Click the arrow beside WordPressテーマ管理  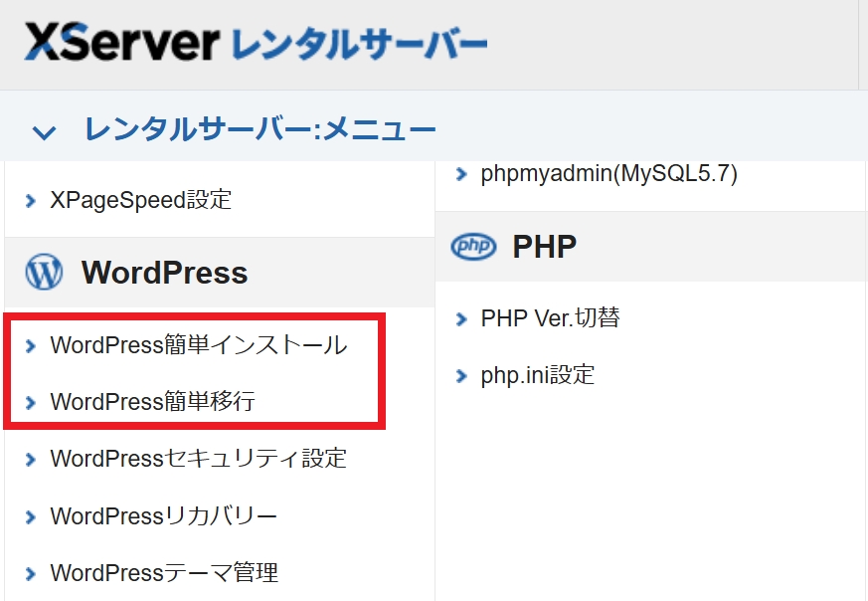click(31, 574)
